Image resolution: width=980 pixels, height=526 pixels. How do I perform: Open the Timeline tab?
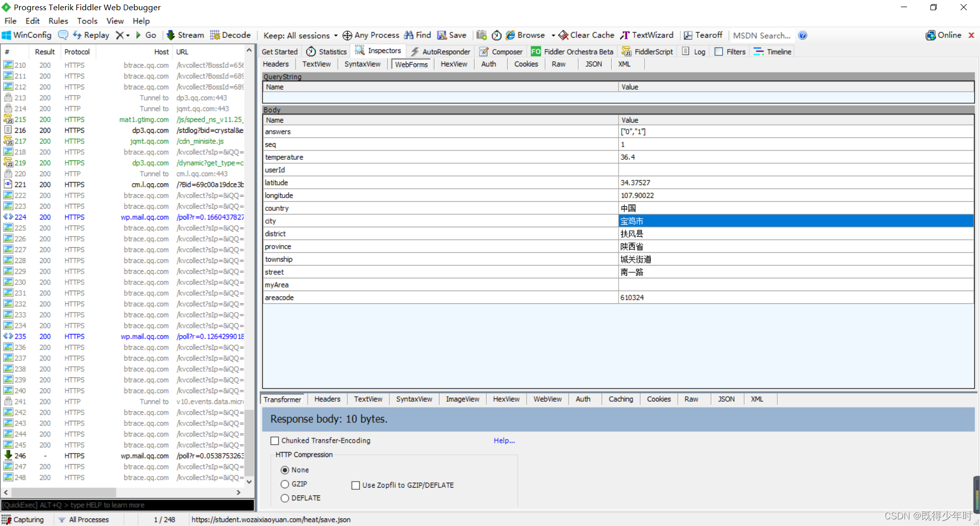tap(772, 52)
